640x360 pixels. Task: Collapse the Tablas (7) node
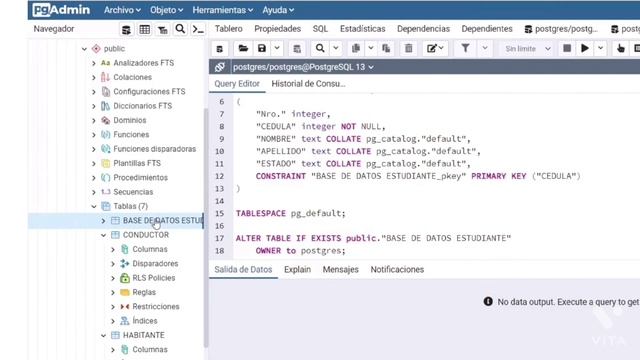pyautogui.click(x=94, y=207)
